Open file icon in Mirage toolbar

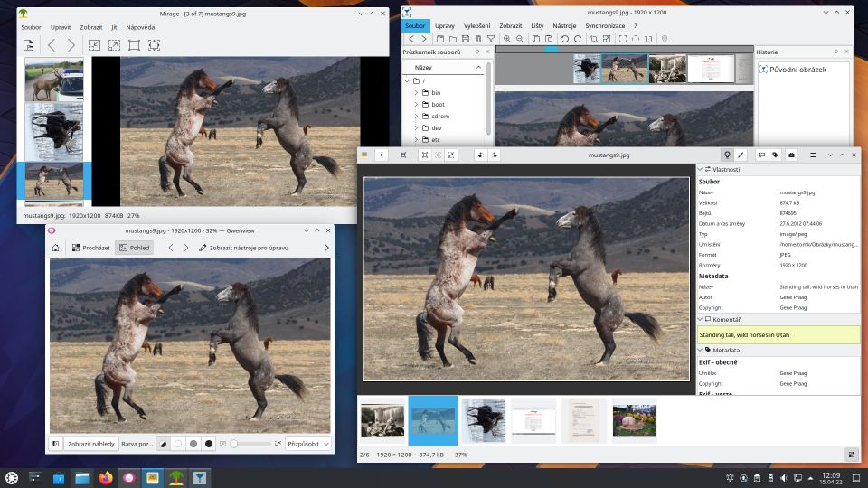[x=29, y=45]
